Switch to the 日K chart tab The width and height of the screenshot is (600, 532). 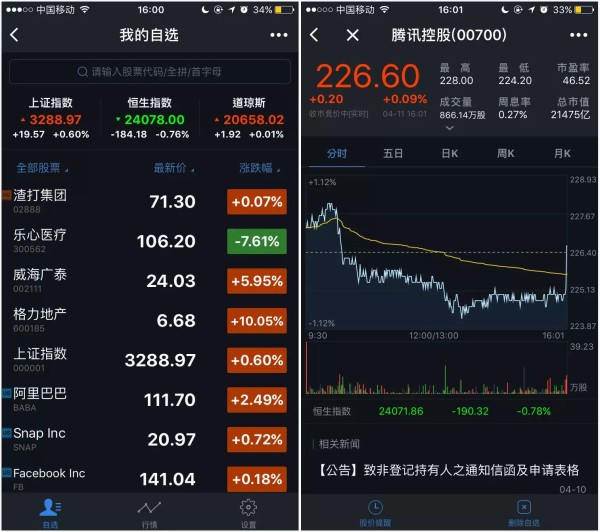tap(450, 153)
